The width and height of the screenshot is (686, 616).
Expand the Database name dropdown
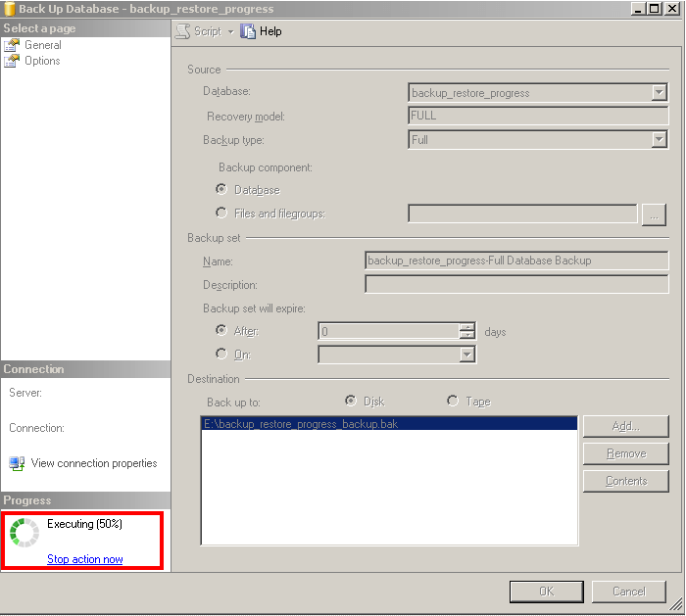tap(659, 93)
